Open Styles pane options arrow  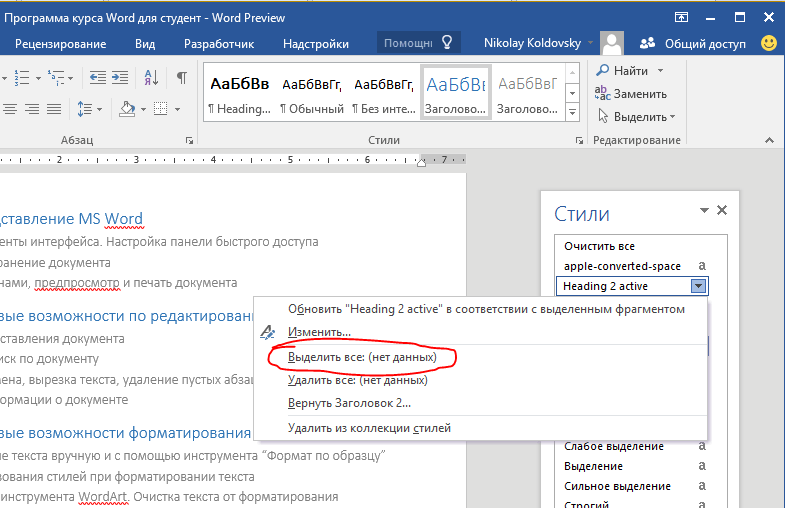tap(704, 211)
